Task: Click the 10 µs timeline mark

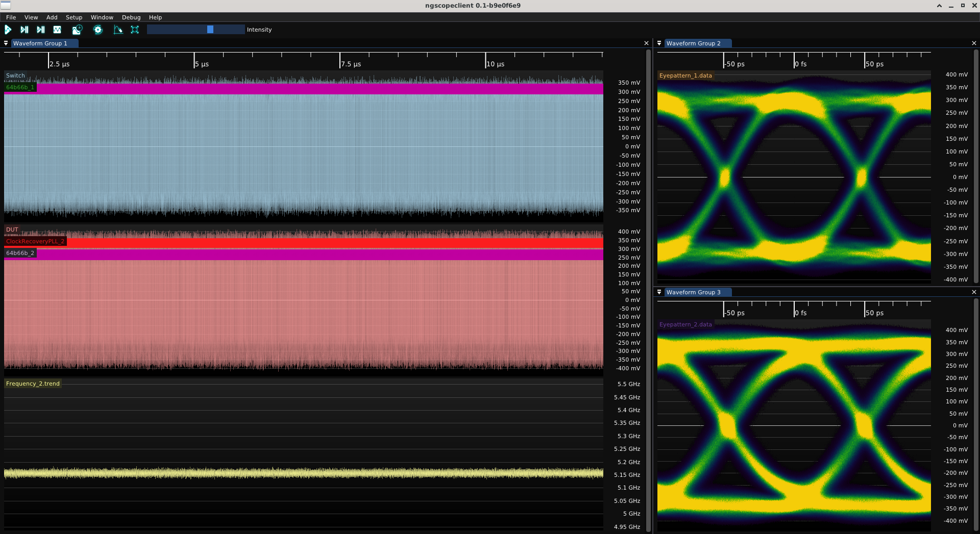Action: tap(495, 64)
